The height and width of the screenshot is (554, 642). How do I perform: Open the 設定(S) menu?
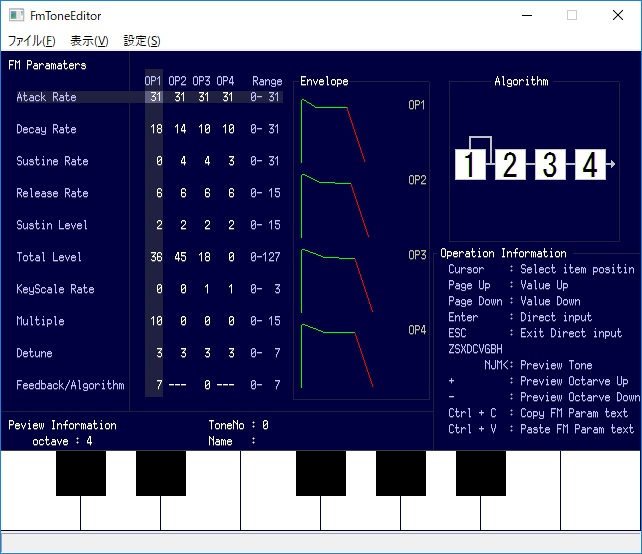coord(142,41)
